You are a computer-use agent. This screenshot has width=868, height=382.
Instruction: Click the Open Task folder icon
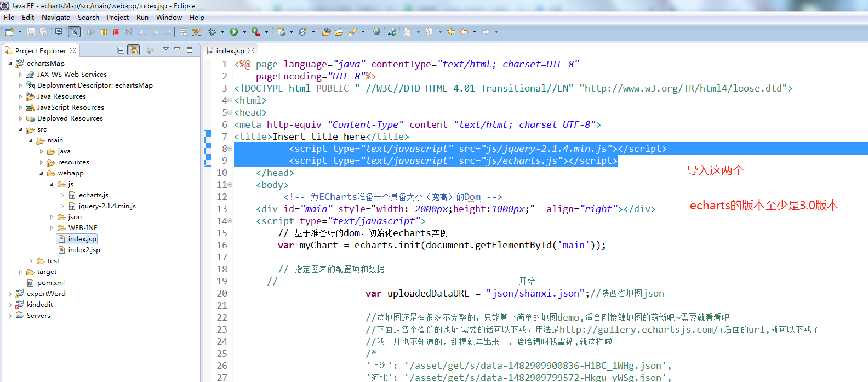[x=339, y=32]
